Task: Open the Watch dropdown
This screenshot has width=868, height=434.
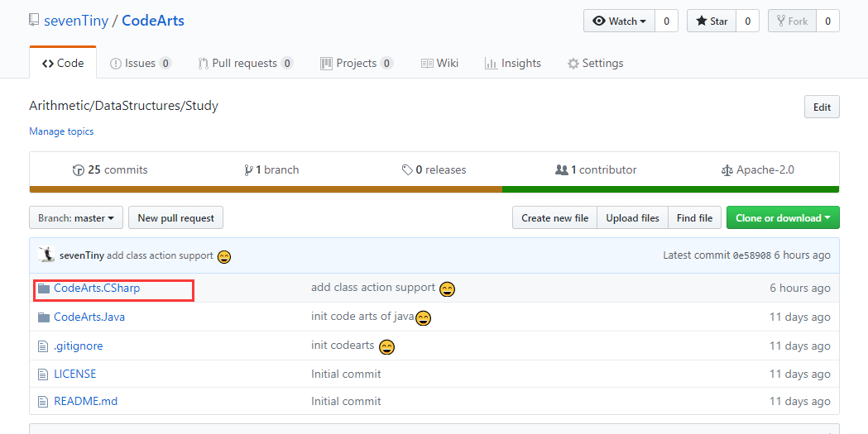Action: pyautogui.click(x=619, y=21)
